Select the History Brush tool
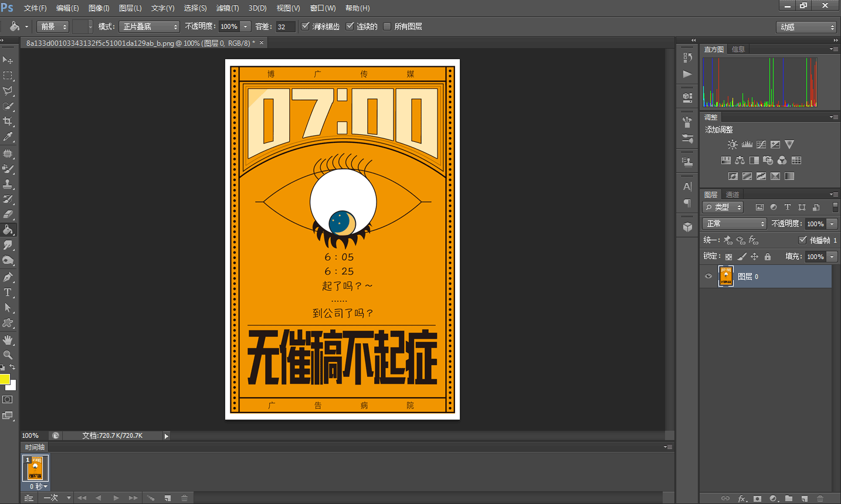The height and width of the screenshot is (504, 841). tap(8, 199)
